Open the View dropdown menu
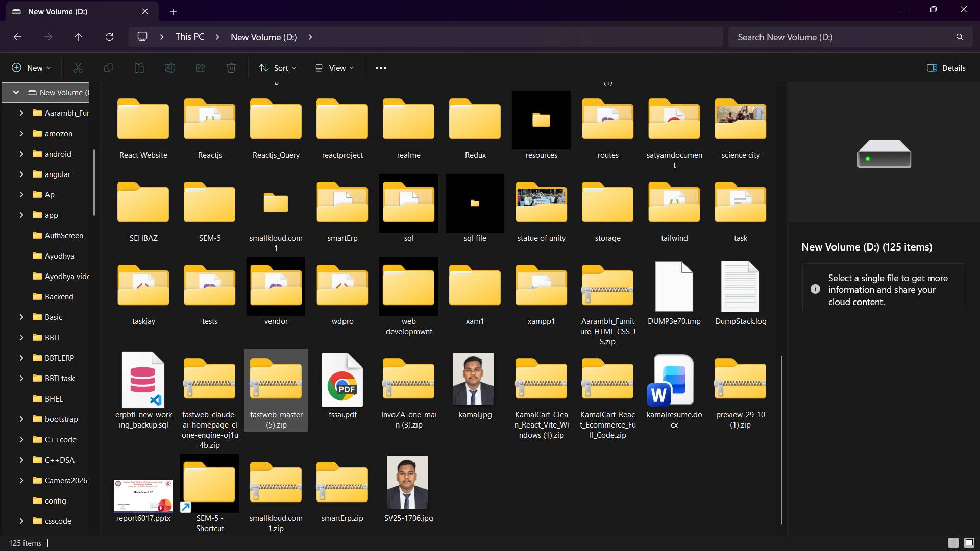The height and width of the screenshot is (551, 980). tap(334, 68)
